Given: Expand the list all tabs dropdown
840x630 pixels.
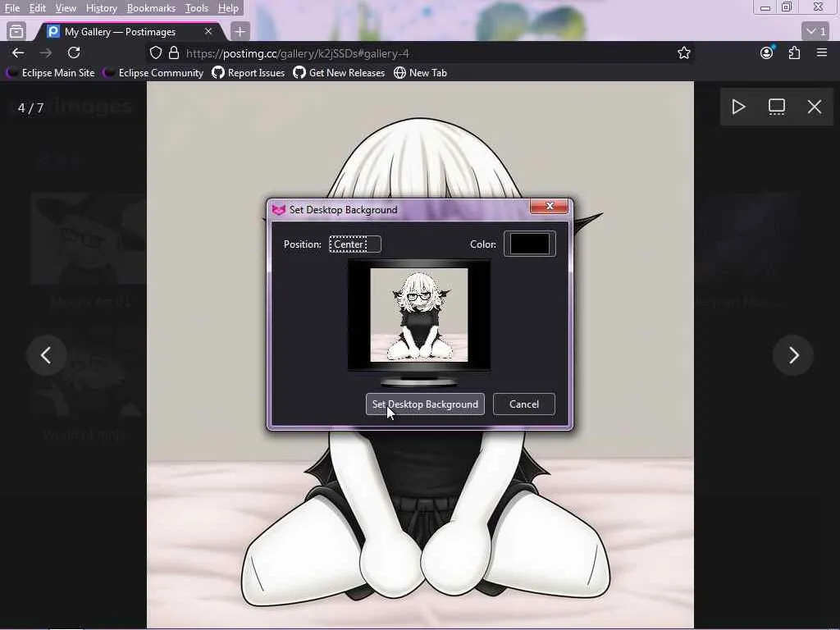Looking at the screenshot, I should (815, 32).
